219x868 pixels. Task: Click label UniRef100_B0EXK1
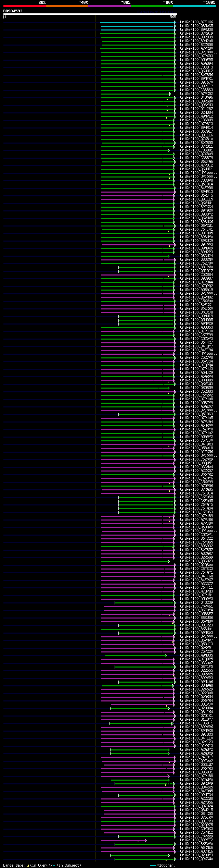(196, 305)
